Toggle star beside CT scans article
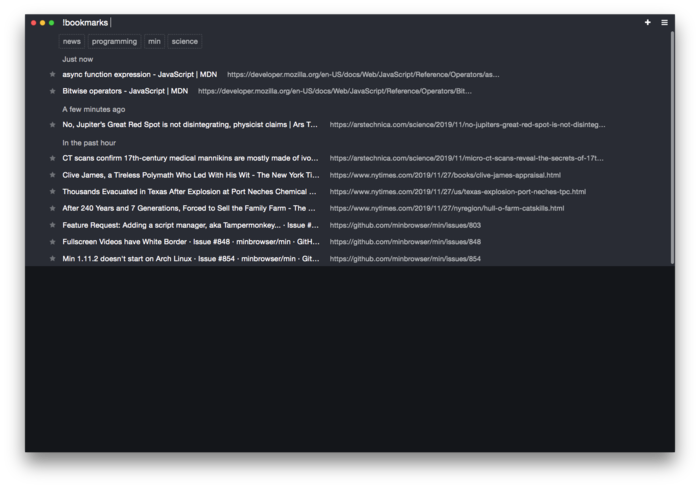This screenshot has width=700, height=488. 53,158
